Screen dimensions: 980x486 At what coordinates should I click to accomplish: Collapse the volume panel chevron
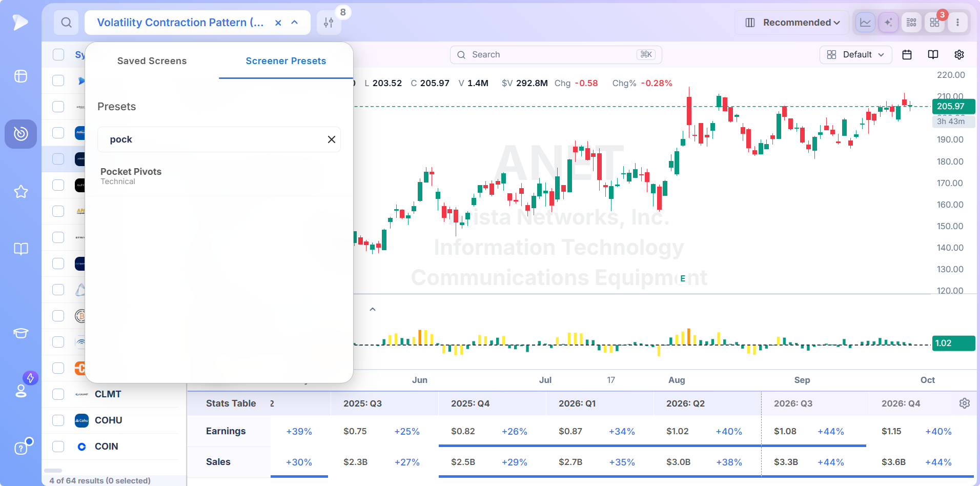point(373,309)
